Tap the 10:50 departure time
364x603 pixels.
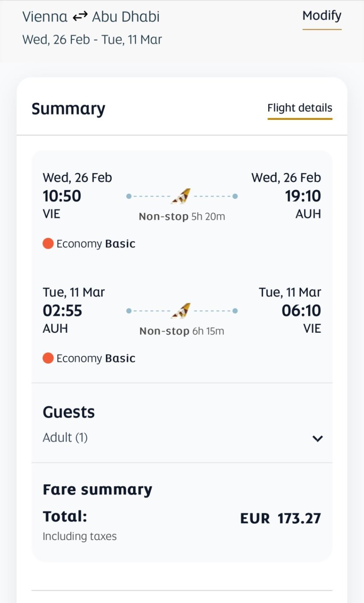pos(62,196)
